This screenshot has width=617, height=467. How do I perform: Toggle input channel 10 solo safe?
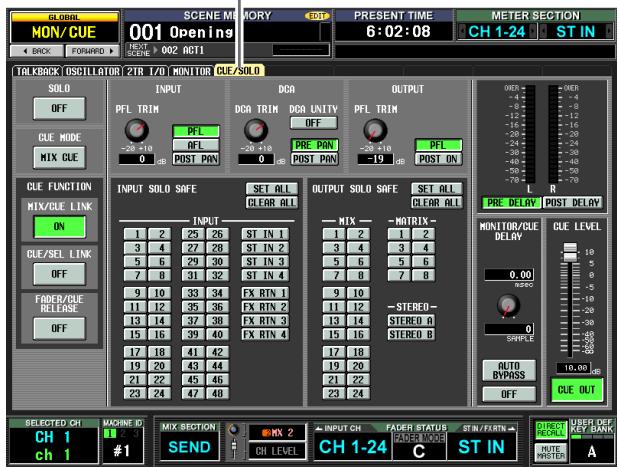[x=159, y=293]
